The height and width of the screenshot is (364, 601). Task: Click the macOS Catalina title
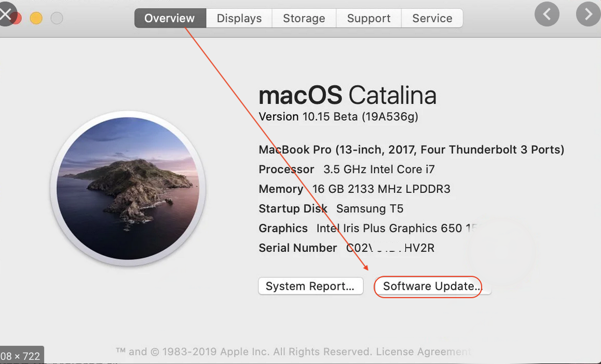(x=347, y=95)
